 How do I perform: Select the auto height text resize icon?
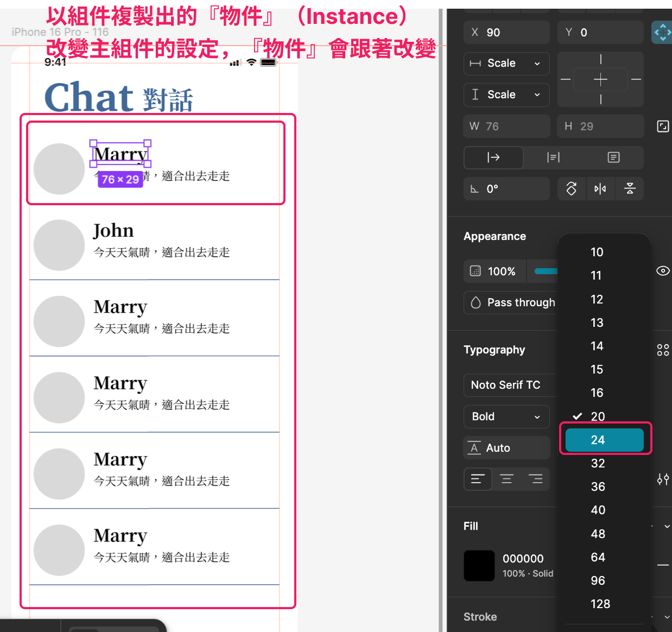[553, 157]
